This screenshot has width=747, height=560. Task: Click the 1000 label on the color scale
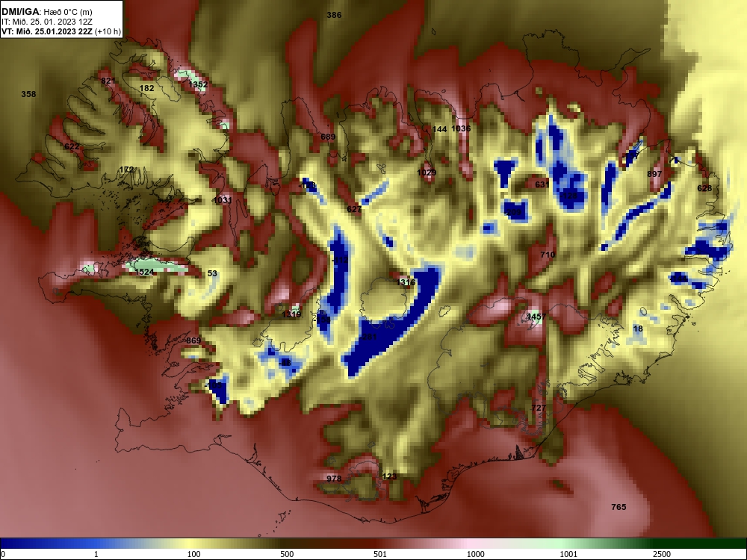[x=475, y=554]
